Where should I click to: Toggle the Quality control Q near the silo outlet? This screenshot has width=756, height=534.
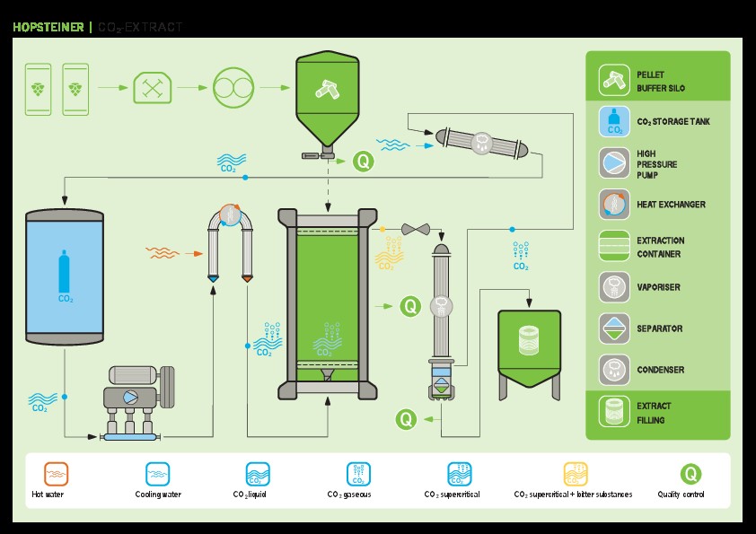[x=363, y=162]
